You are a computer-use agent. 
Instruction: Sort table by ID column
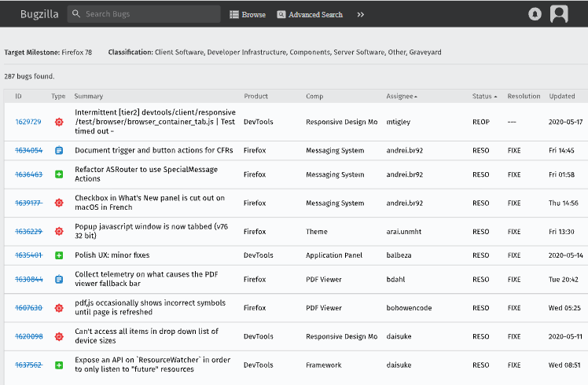[18, 96]
